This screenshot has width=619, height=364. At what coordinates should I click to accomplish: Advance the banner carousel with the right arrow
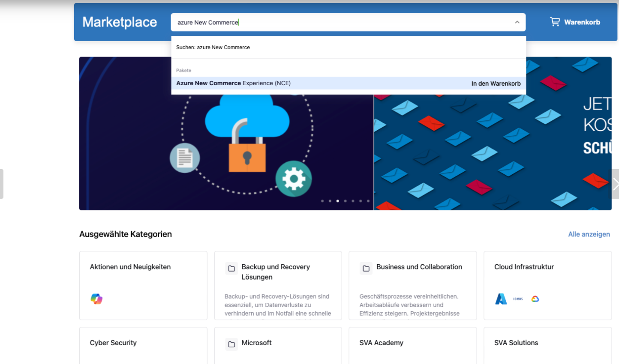(x=615, y=184)
